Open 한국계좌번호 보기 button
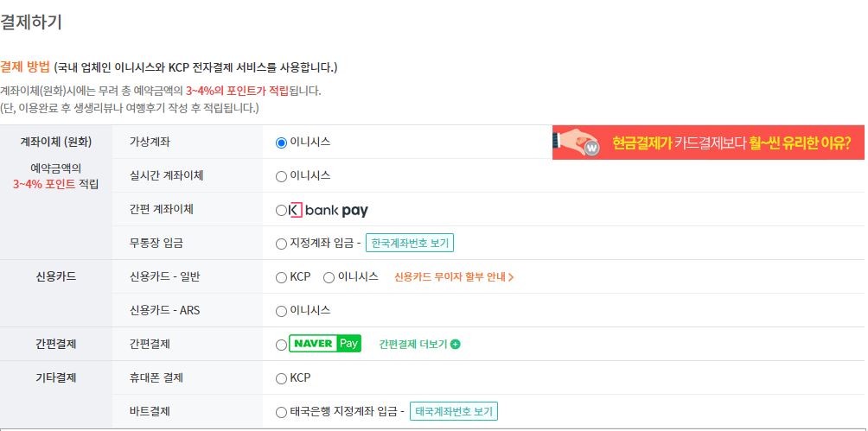Screen dimensions: 868x431 pos(410,243)
